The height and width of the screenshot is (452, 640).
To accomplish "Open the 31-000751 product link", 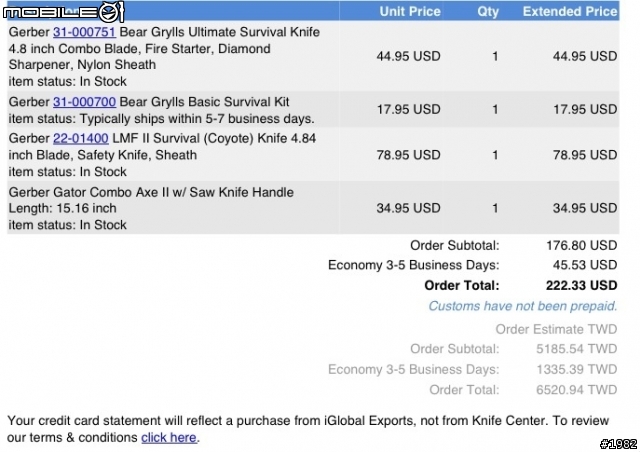I will [84, 32].
